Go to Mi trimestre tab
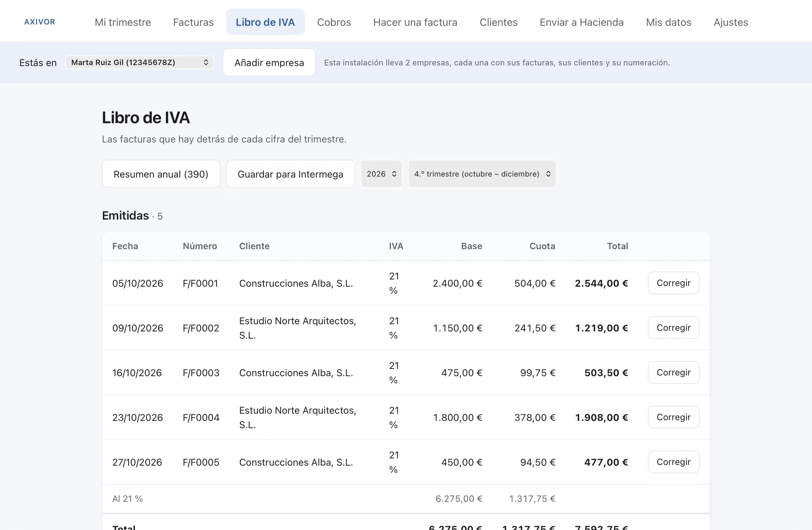Viewport: 812px width, 530px height. [123, 22]
